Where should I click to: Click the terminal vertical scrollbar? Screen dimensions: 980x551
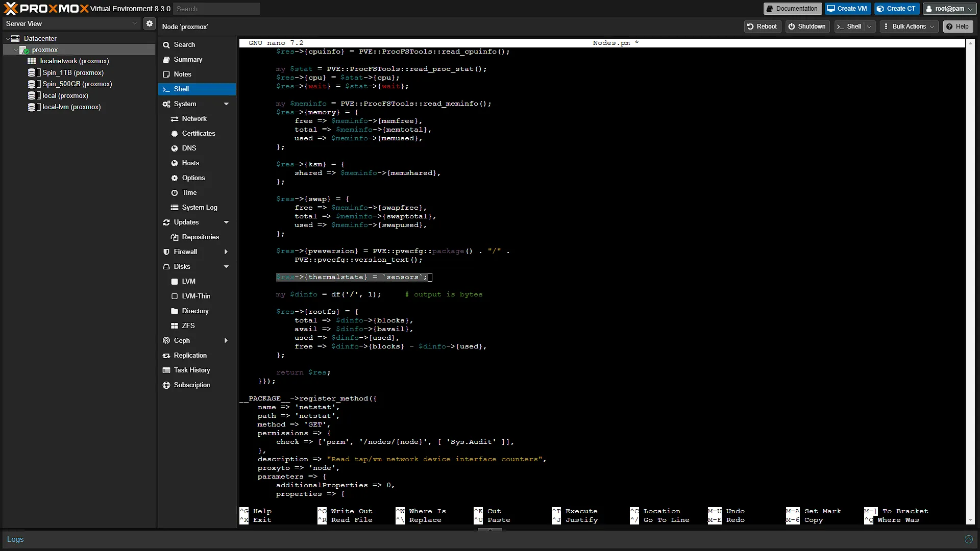970,282
